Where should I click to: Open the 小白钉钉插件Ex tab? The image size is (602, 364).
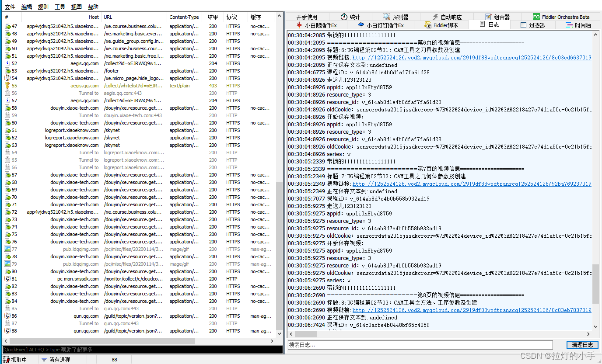381,25
